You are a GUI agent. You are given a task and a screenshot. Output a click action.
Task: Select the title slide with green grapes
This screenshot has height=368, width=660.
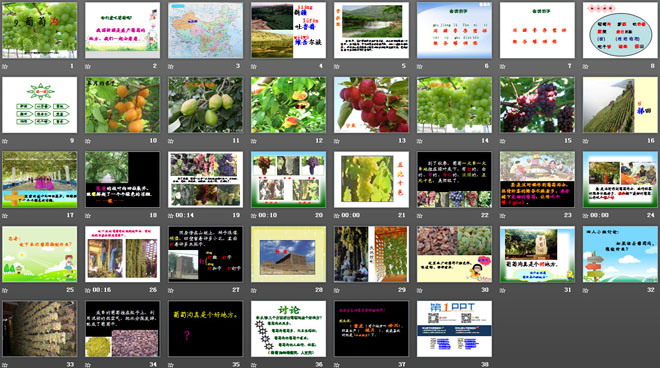40,30
